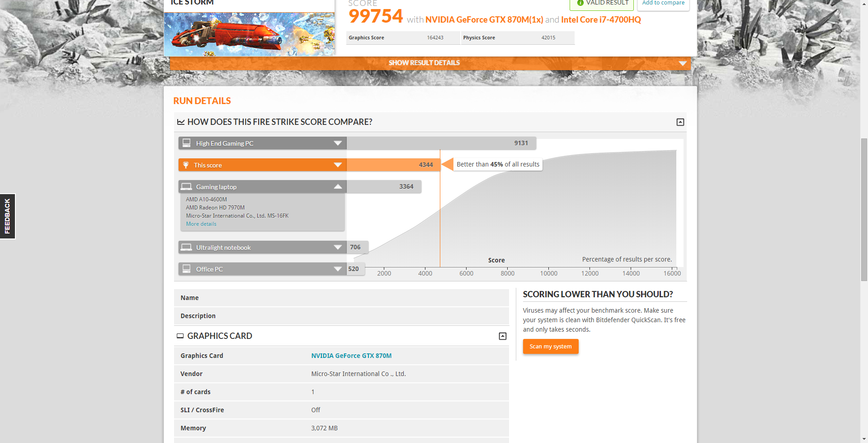The height and width of the screenshot is (443, 868).
Task: Click the orange 4344 score bar
Action: (x=393, y=165)
